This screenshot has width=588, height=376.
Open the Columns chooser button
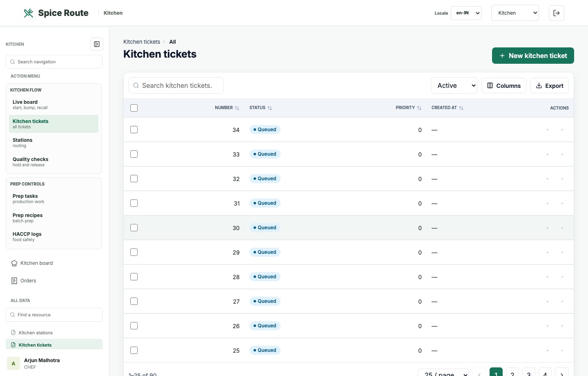(504, 85)
